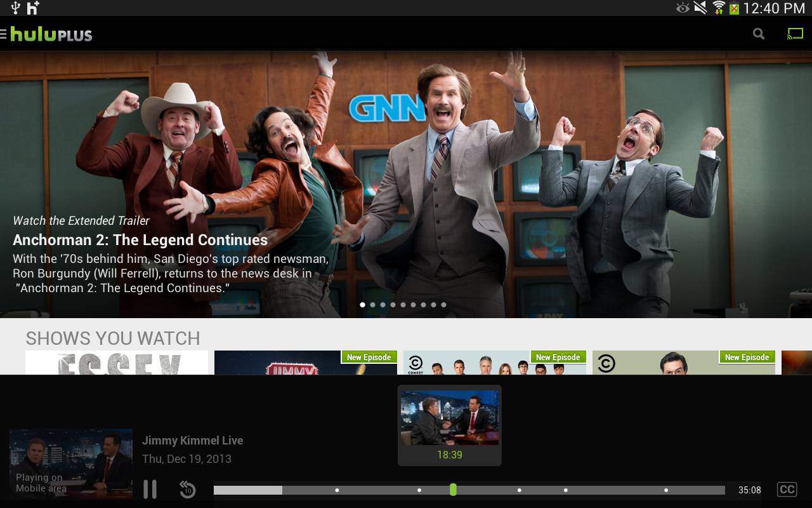Tap the Wi-Fi icon in the status bar

tap(721, 8)
